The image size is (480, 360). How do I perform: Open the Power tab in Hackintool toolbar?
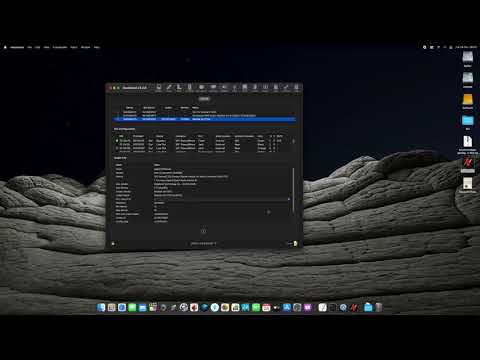pyautogui.click(x=265, y=88)
